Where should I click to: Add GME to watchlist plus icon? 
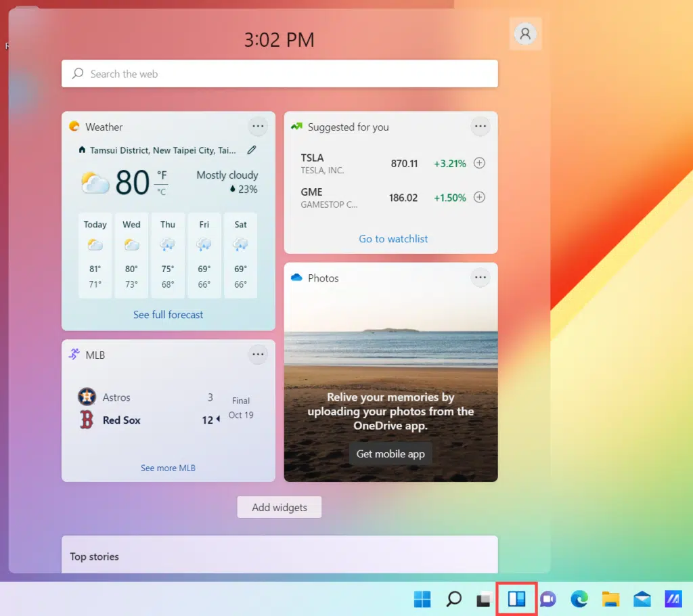pos(480,197)
